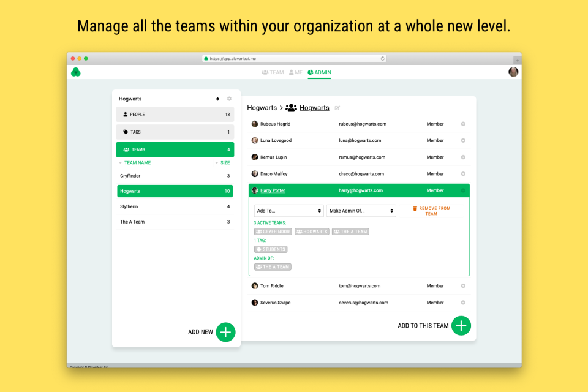Sort teams by Size column
Viewport: 588px width, 392px height.
pos(223,163)
